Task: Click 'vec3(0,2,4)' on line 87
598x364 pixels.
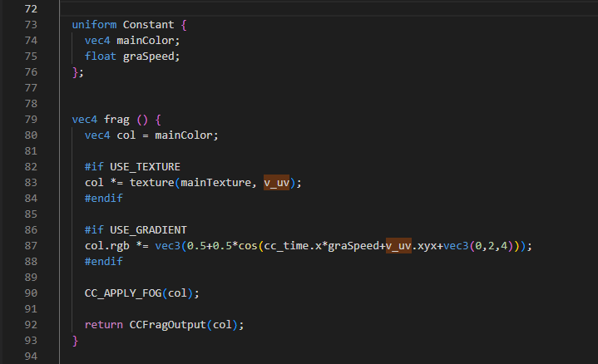Action: (x=478, y=246)
